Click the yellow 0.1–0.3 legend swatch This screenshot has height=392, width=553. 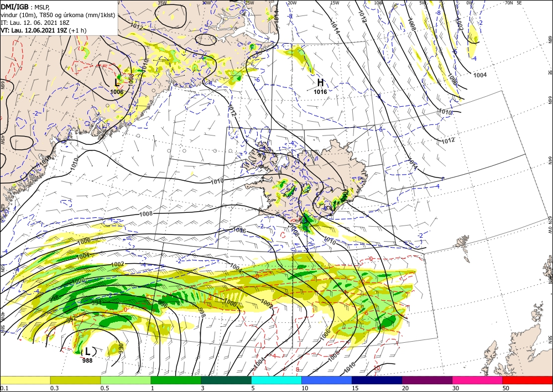point(25,380)
